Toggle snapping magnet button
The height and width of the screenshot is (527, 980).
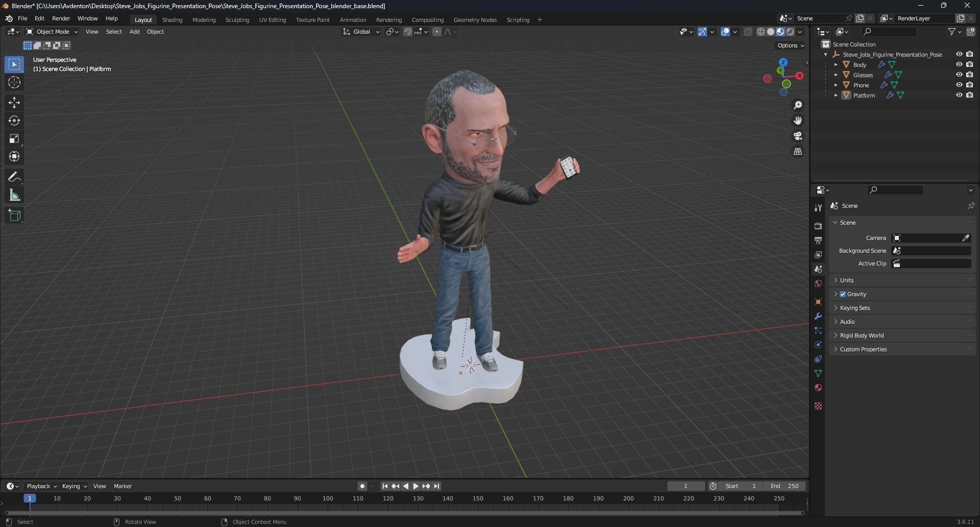407,32
